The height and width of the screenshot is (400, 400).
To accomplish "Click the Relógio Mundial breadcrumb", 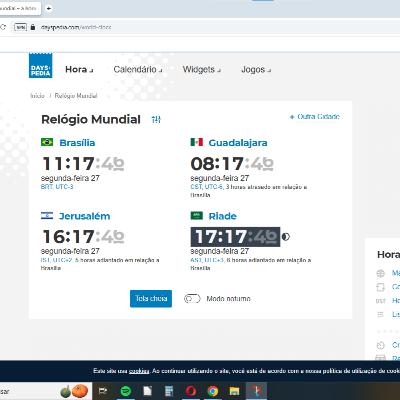I will tap(76, 96).
